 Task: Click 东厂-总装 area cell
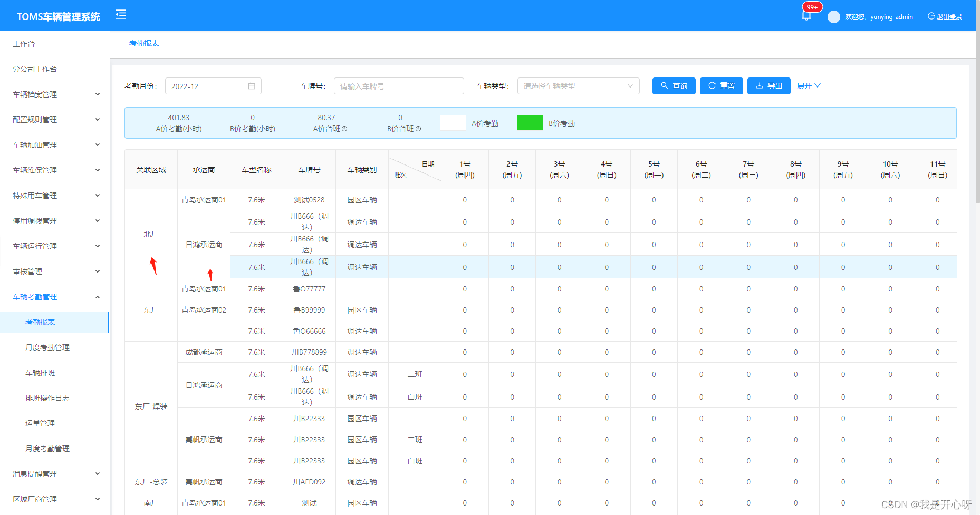click(151, 482)
